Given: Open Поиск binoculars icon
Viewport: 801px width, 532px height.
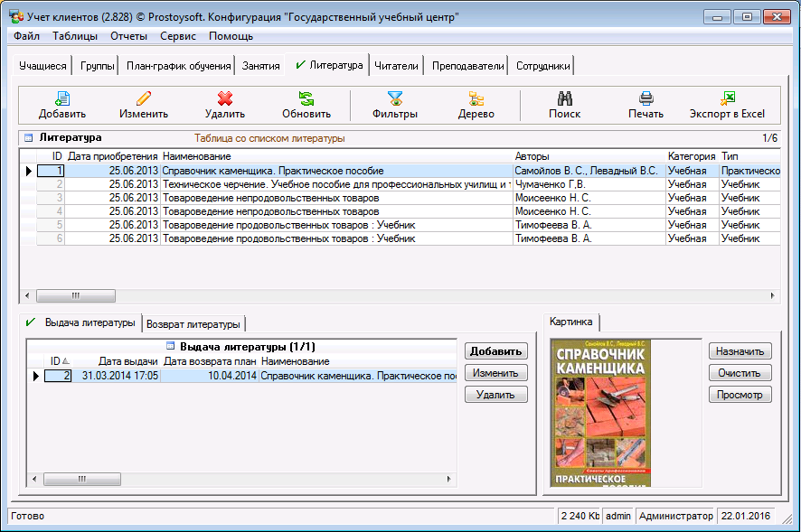Looking at the screenshot, I should (565, 99).
